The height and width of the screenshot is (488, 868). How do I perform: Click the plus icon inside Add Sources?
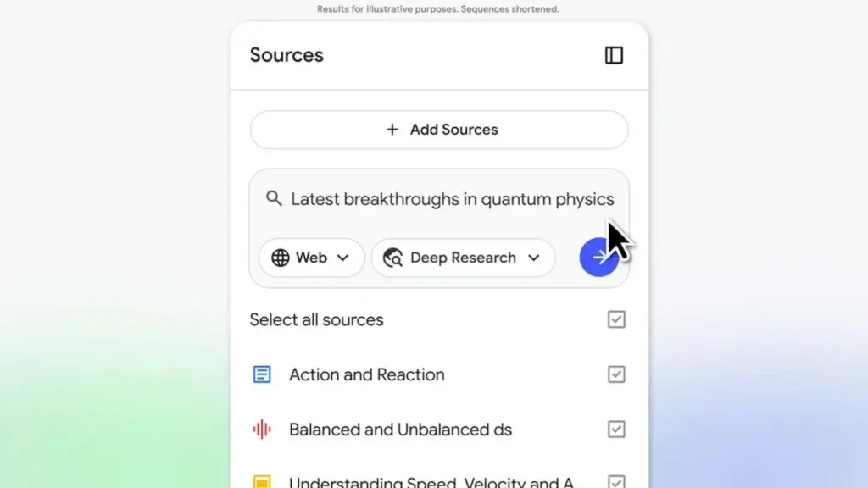[x=392, y=130]
